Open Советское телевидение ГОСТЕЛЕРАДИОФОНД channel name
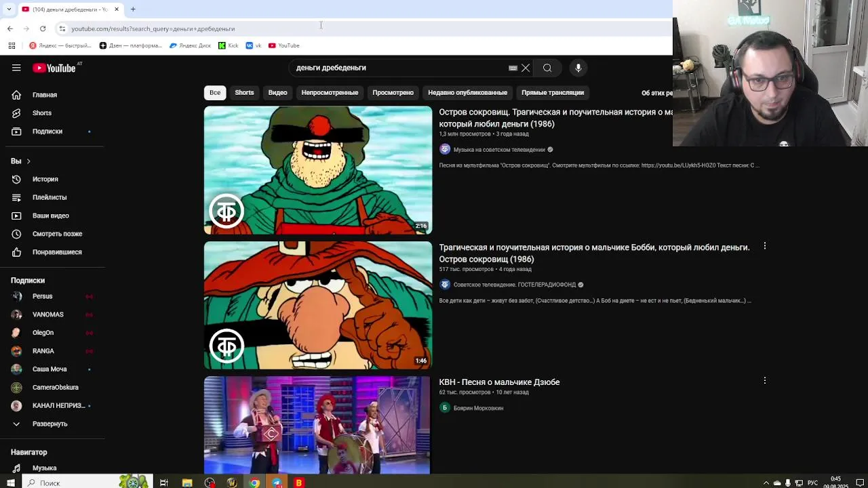Viewport: 868px width, 488px height. [x=514, y=285]
